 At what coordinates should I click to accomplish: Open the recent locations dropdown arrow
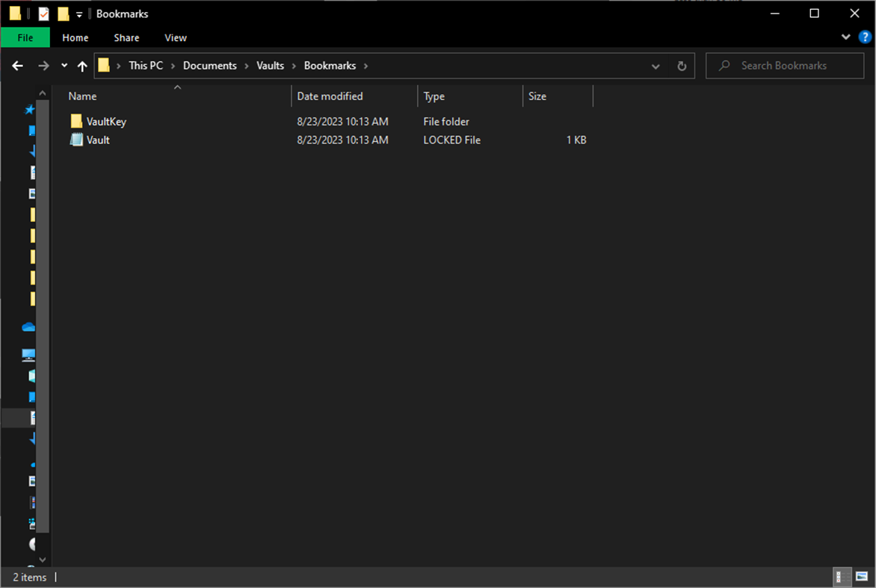(64, 66)
